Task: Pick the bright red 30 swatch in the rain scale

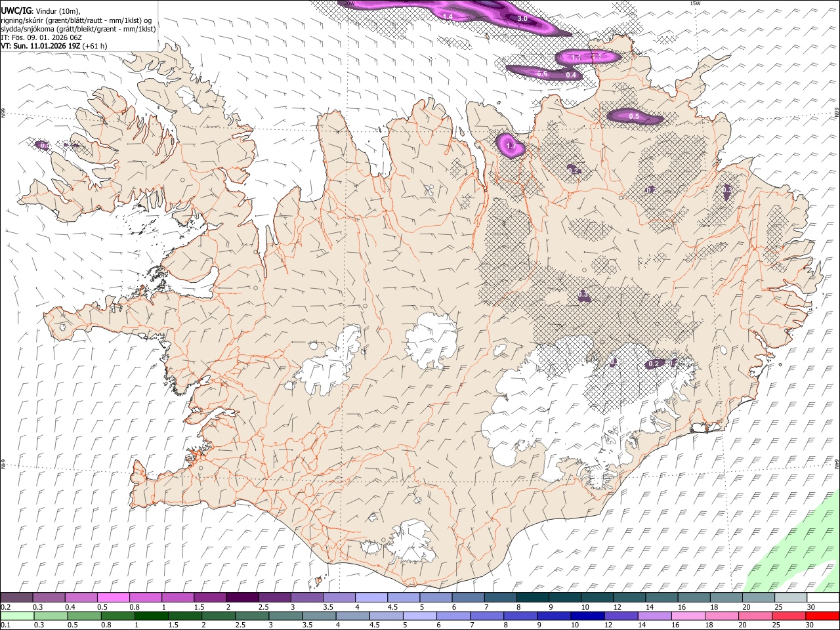Action: point(822,616)
